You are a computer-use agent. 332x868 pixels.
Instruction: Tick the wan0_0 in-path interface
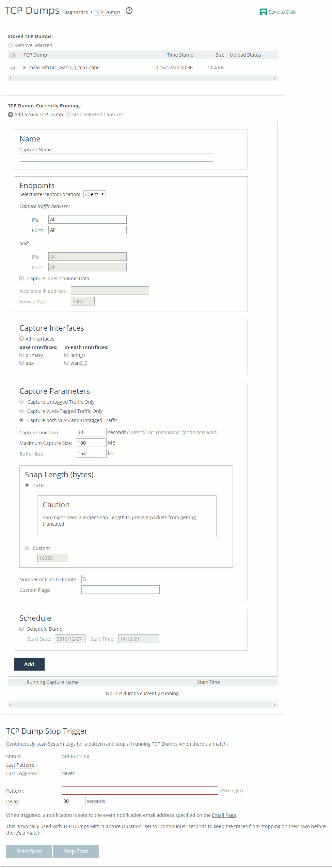pyautogui.click(x=66, y=363)
